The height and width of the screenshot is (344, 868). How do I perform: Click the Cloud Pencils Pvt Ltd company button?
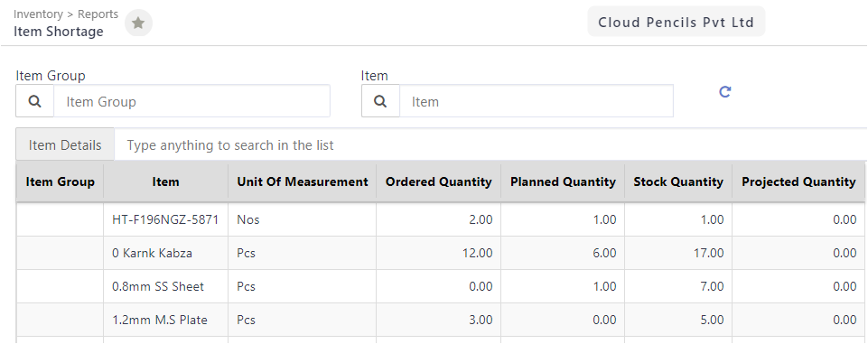tap(676, 23)
